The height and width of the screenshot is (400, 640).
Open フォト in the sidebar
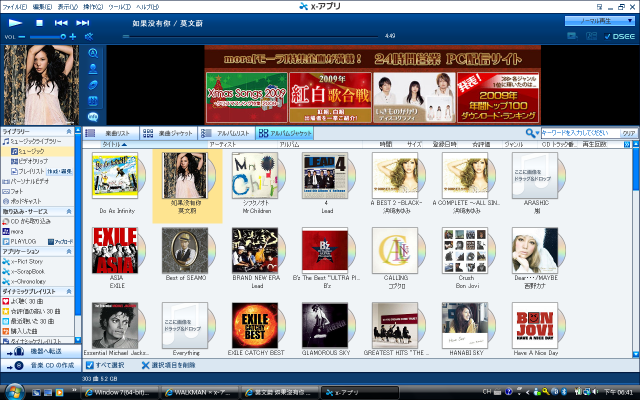pos(13,191)
